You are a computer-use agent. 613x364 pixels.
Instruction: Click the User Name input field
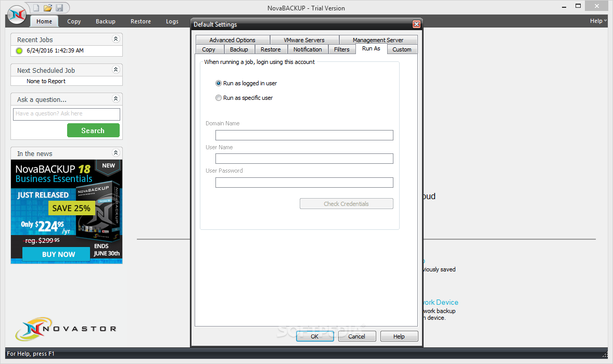click(304, 159)
